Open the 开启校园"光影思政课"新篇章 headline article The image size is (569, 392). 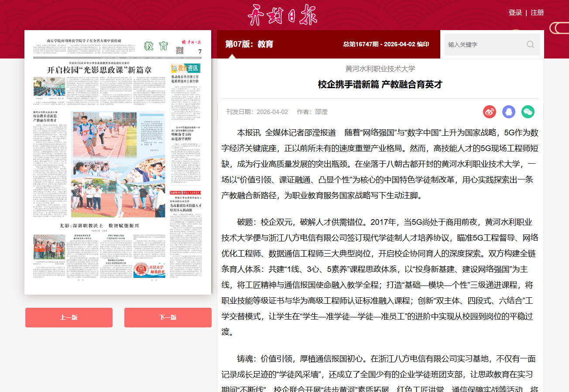(99, 70)
